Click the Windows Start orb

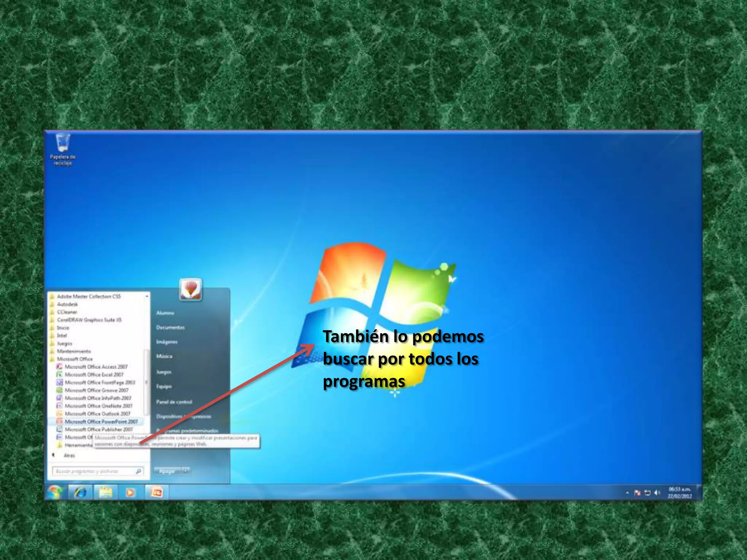point(55,493)
